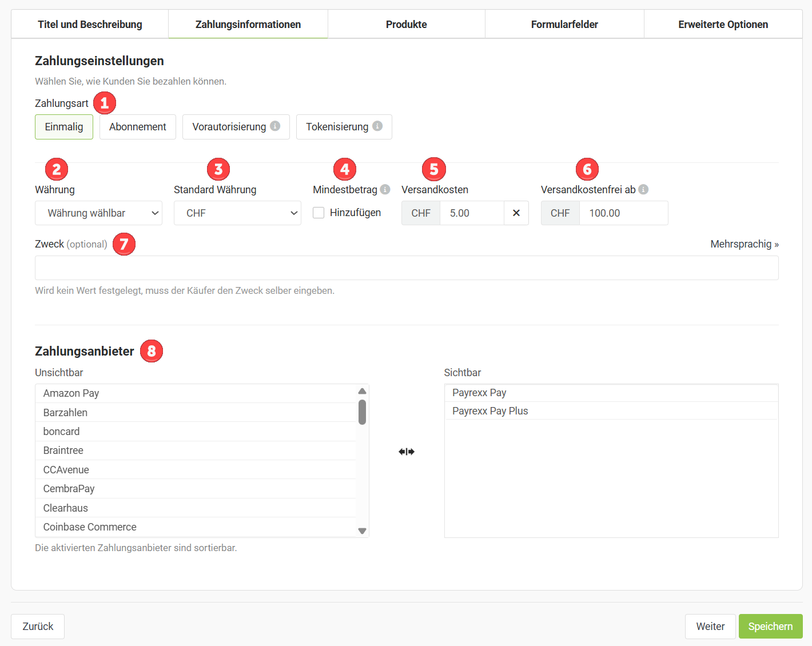Screen dimensions: 812x646
Task: Switch to the Produkte tab
Action: 407,25
